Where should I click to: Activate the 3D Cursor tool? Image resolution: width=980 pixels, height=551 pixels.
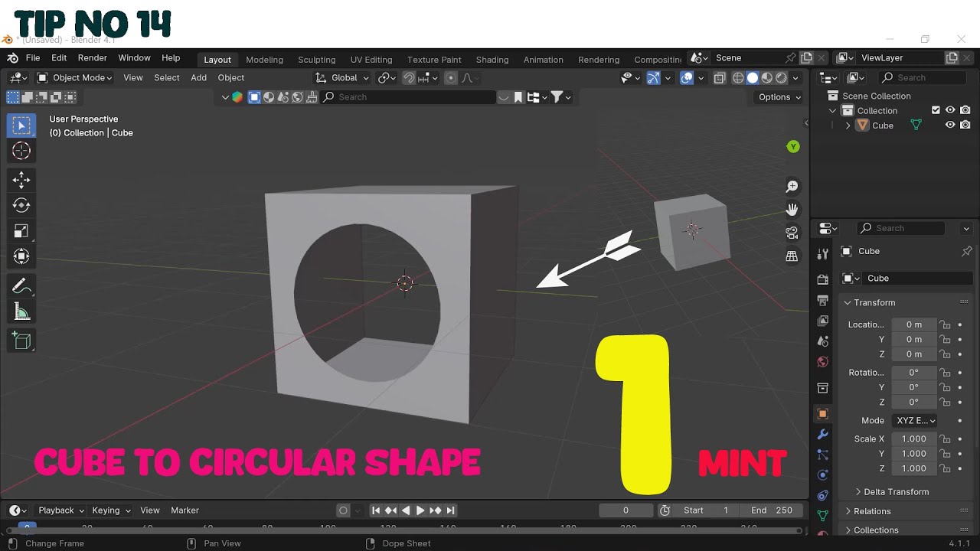click(21, 151)
